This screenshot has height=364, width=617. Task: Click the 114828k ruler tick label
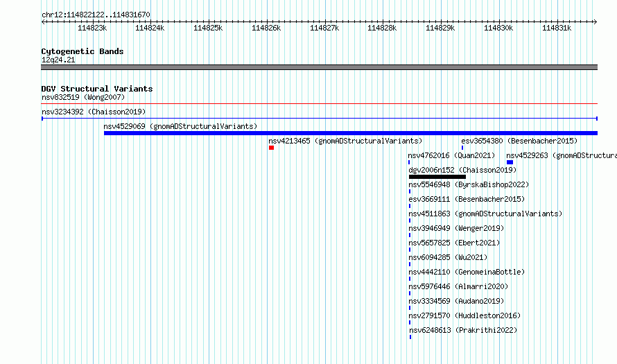(x=382, y=28)
